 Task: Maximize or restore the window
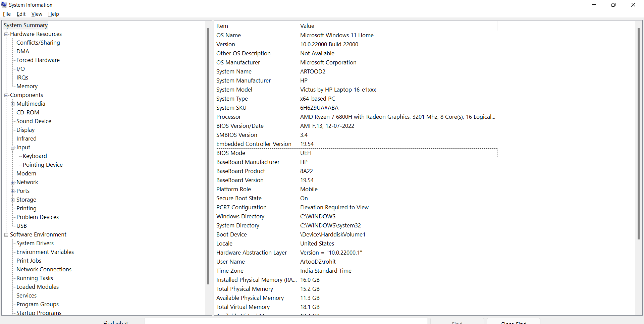coord(613,5)
